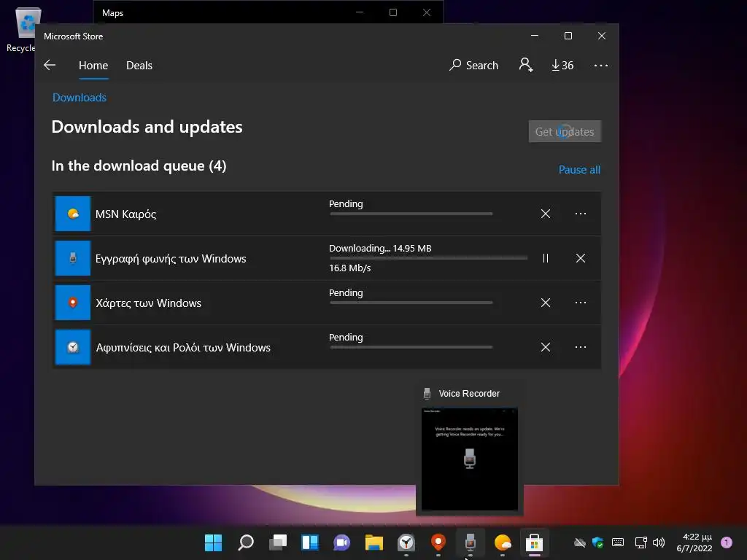
Task: Open Search in Microsoft Store
Action: (473, 65)
